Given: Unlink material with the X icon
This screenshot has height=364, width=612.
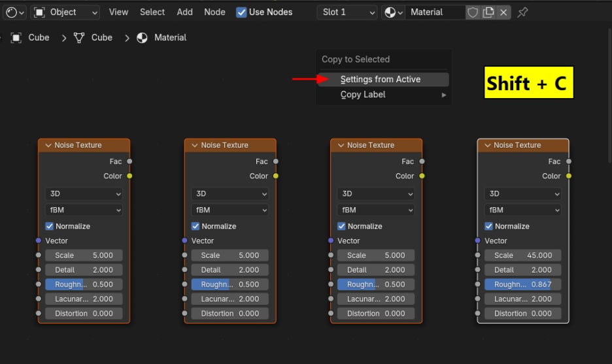Looking at the screenshot, I should click(503, 12).
